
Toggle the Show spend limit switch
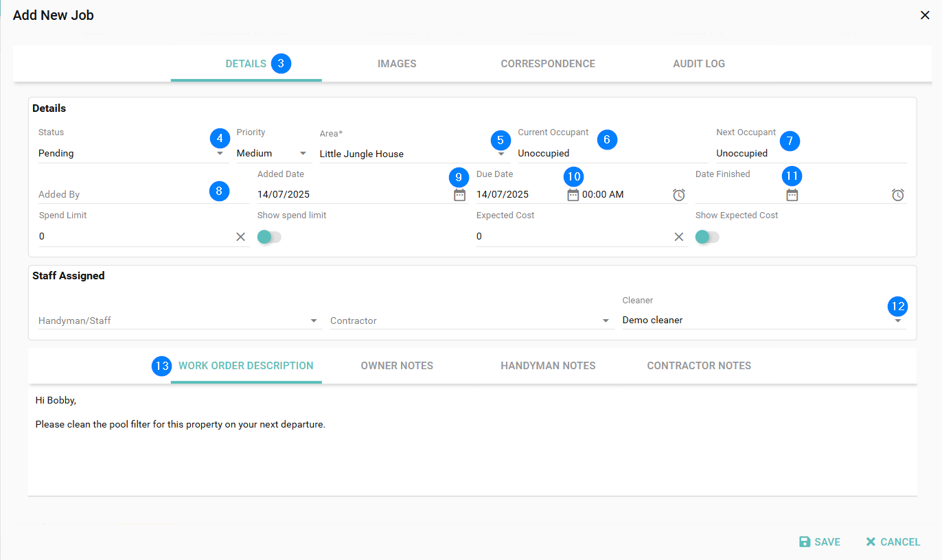coord(269,237)
